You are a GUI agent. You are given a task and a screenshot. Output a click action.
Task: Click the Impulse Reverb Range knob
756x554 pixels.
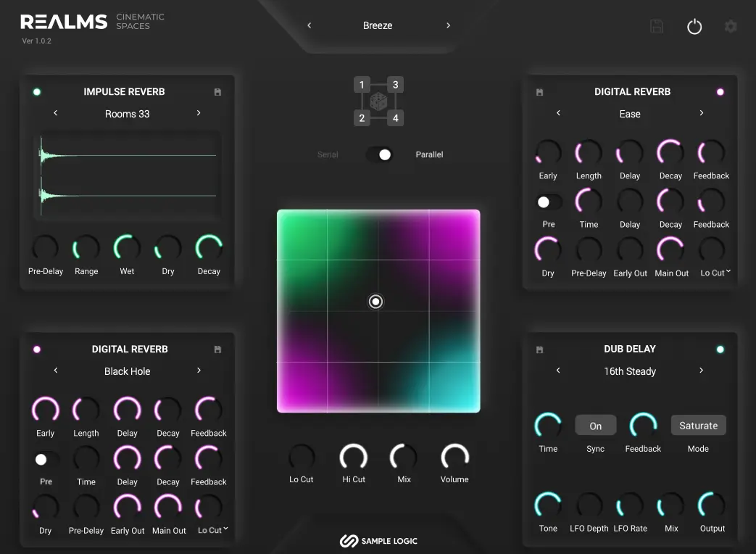click(86, 248)
